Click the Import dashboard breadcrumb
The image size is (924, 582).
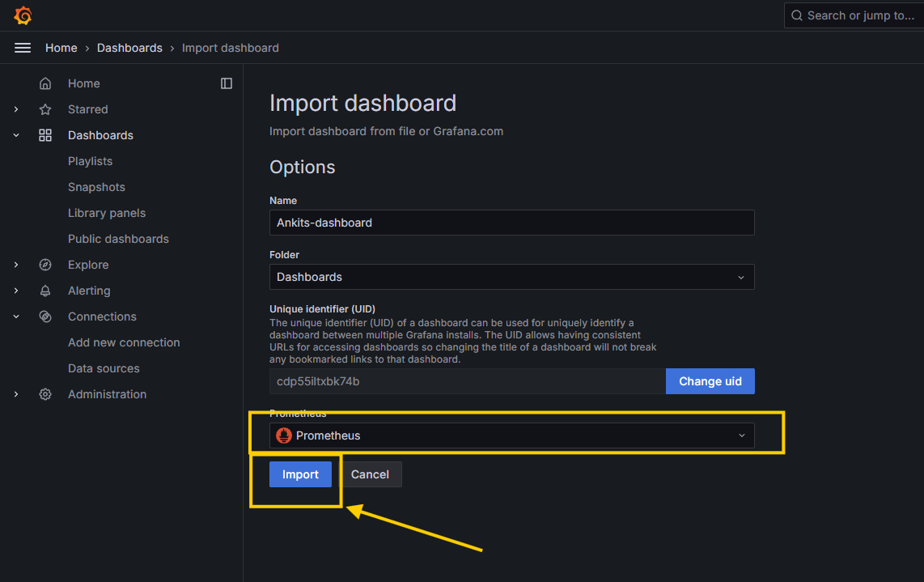coord(231,48)
